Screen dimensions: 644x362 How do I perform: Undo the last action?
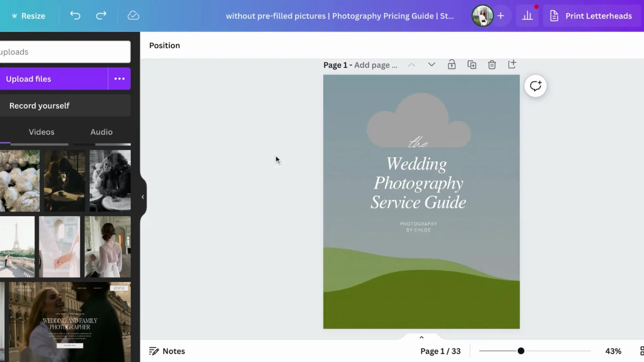75,15
